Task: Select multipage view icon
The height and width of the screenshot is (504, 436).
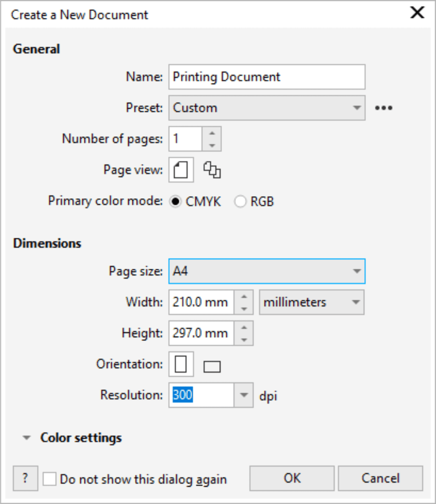Action: click(212, 170)
